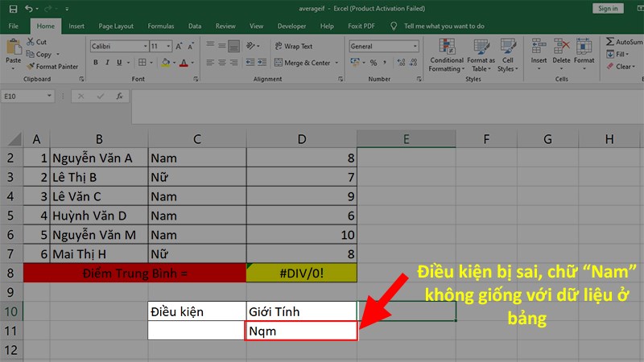Click the Sign in button

coord(608,8)
